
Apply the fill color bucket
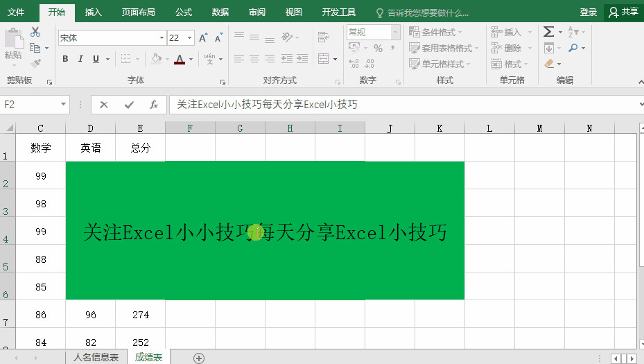pyautogui.click(x=156, y=59)
